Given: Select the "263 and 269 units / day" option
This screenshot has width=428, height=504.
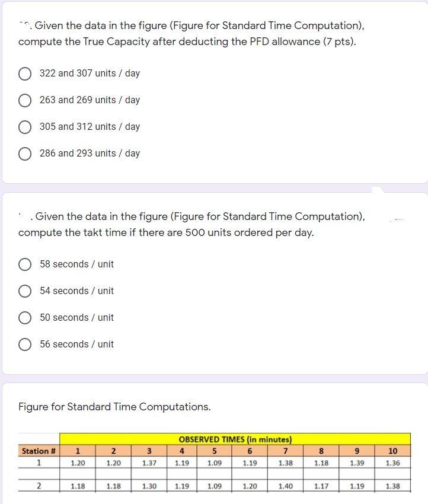Looking at the screenshot, I should (25, 100).
